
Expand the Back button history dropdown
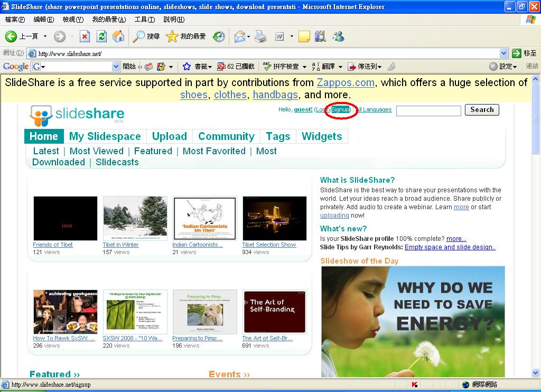tap(45, 36)
